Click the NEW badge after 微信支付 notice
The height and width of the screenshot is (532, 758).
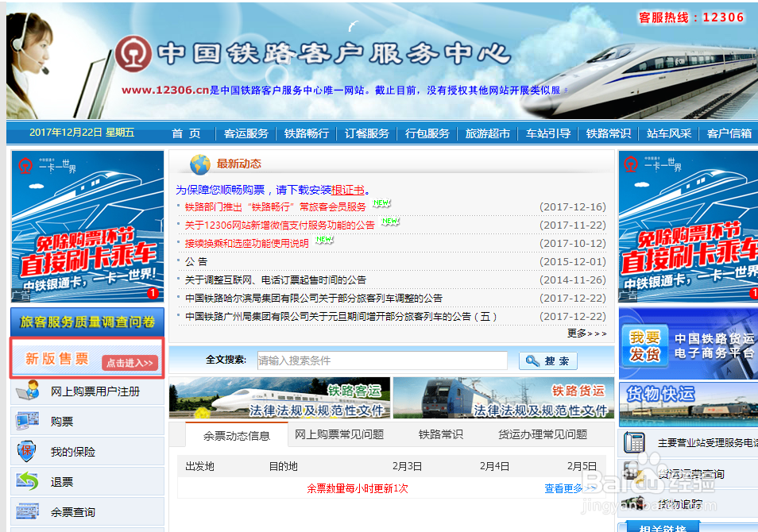click(389, 222)
